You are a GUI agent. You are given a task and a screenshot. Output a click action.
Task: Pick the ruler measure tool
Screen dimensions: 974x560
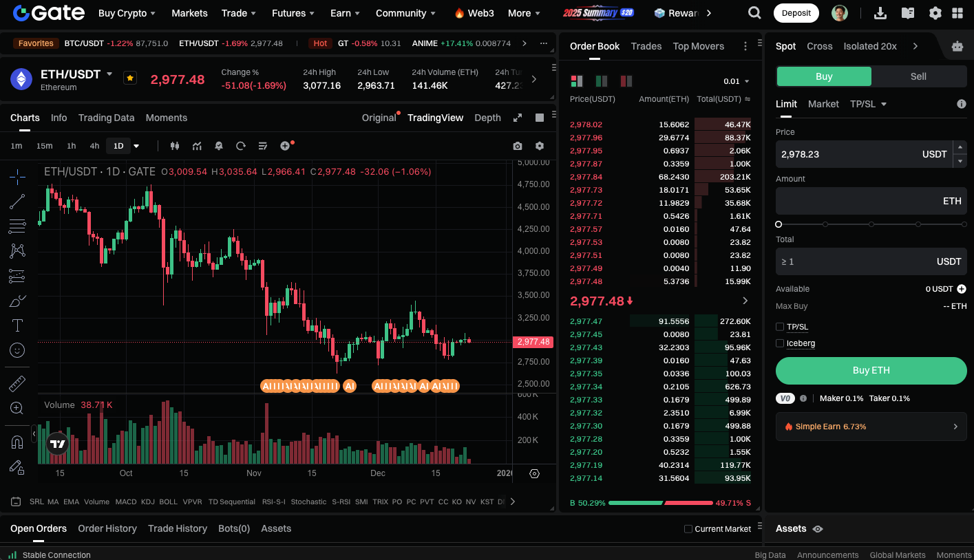pyautogui.click(x=17, y=384)
